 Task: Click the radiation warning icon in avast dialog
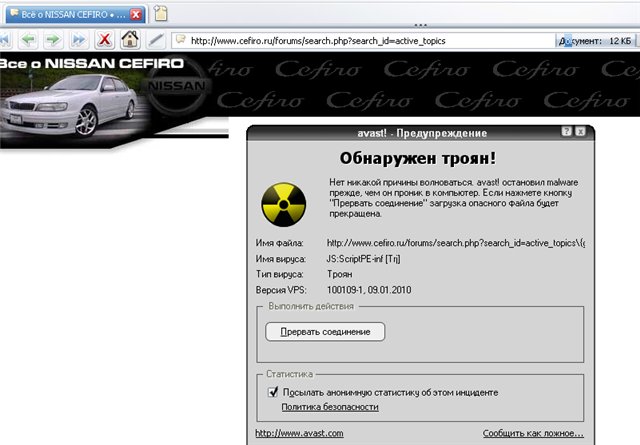(283, 205)
